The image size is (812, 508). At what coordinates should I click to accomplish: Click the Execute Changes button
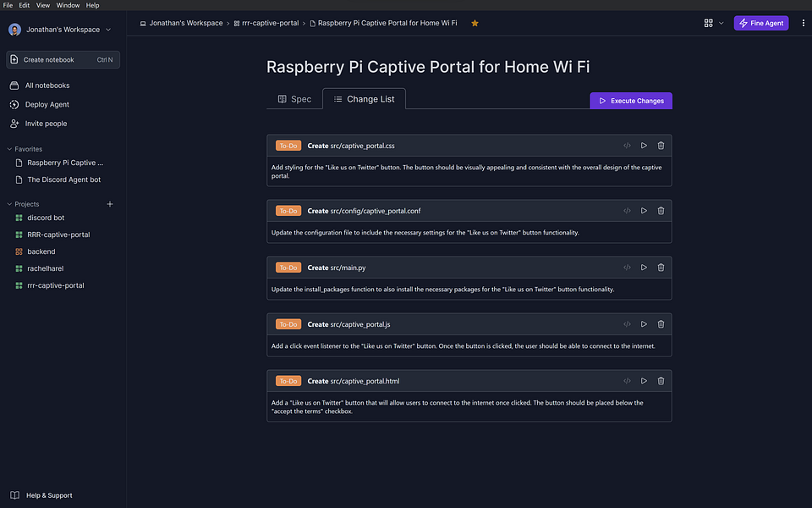pyautogui.click(x=631, y=100)
